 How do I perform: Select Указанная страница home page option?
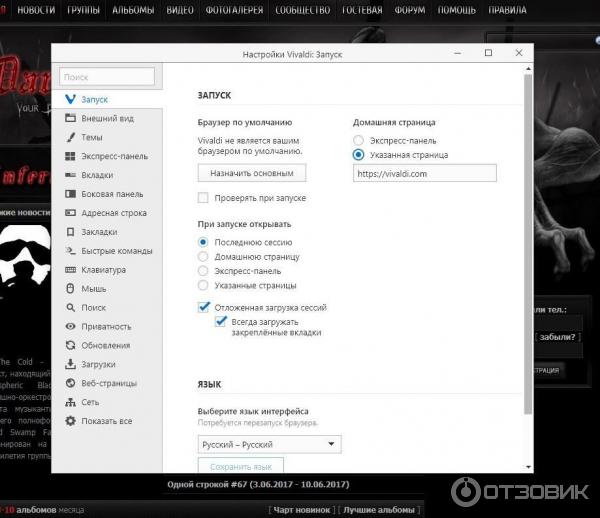[x=358, y=155]
